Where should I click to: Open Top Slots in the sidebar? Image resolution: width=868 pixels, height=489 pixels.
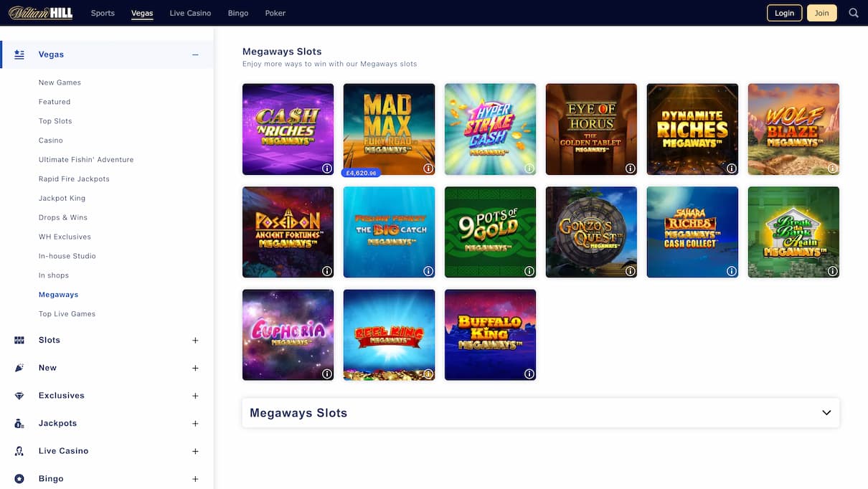click(55, 121)
